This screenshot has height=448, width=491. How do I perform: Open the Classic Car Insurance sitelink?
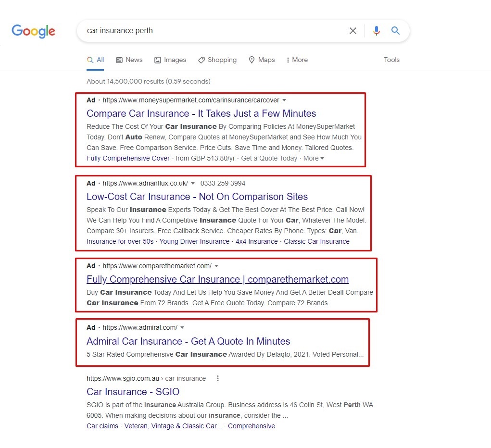pyautogui.click(x=316, y=241)
